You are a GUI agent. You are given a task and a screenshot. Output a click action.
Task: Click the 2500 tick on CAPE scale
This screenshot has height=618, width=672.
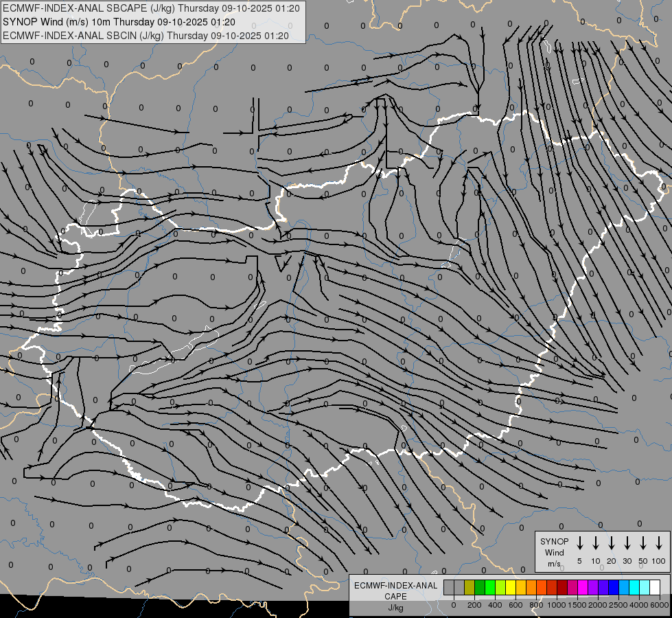tap(618, 605)
